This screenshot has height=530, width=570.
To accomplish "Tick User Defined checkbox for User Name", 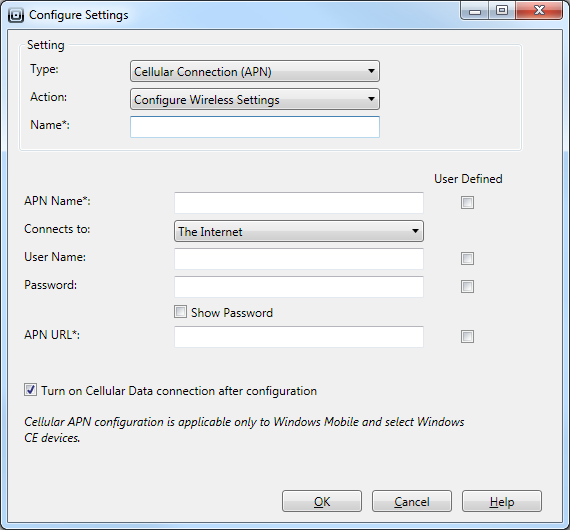I will [x=467, y=258].
